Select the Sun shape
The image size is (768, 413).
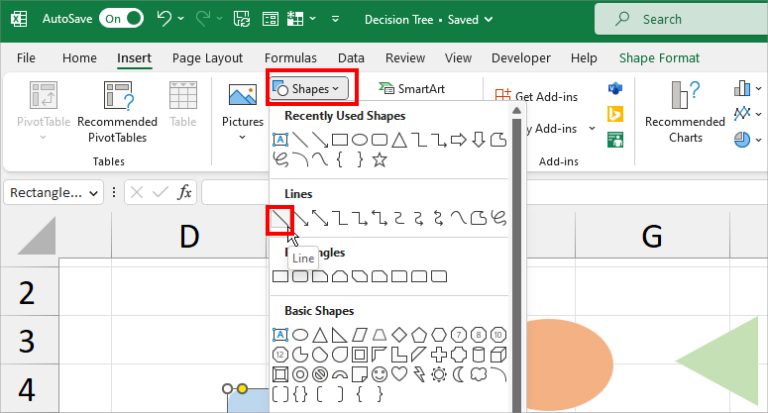point(439,375)
